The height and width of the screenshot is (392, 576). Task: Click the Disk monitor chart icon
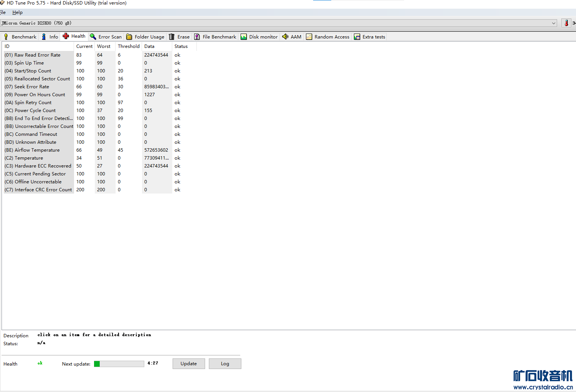(244, 37)
